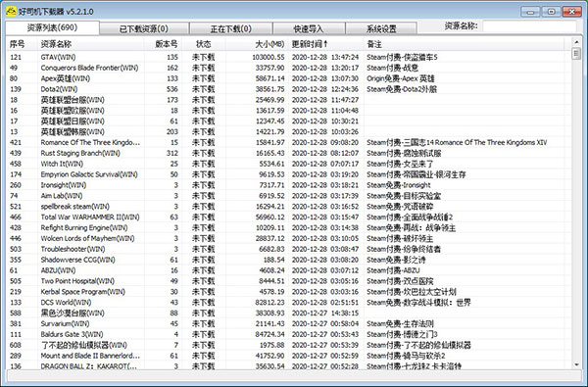Screen dimensions: 588x387
Task: Click note Steam付费-骑马与砍杀2
Action: tap(406, 356)
